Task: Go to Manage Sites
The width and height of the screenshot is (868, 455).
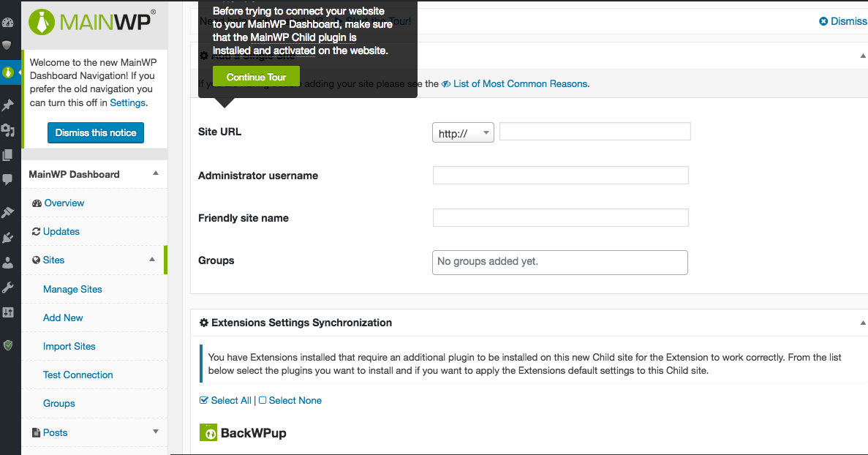Action: [72, 290]
